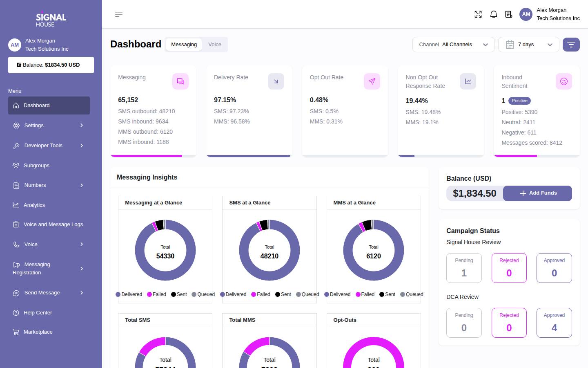Image resolution: width=588 pixels, height=368 pixels.
Task: Click the Subgroups people icon
Action: tap(16, 166)
